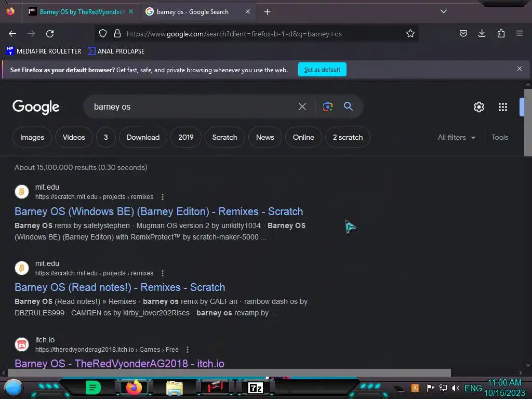
Task: Open a new tab with plus button
Action: (x=268, y=12)
